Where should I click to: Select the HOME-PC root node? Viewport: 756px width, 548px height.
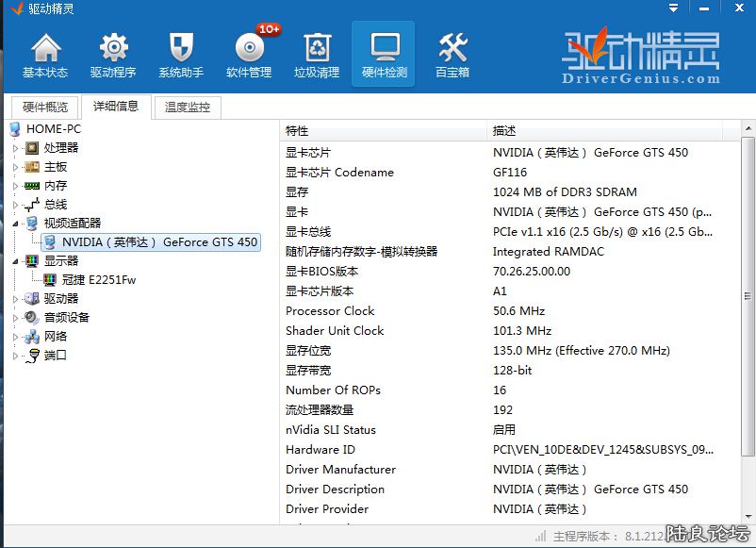pyautogui.click(x=53, y=129)
